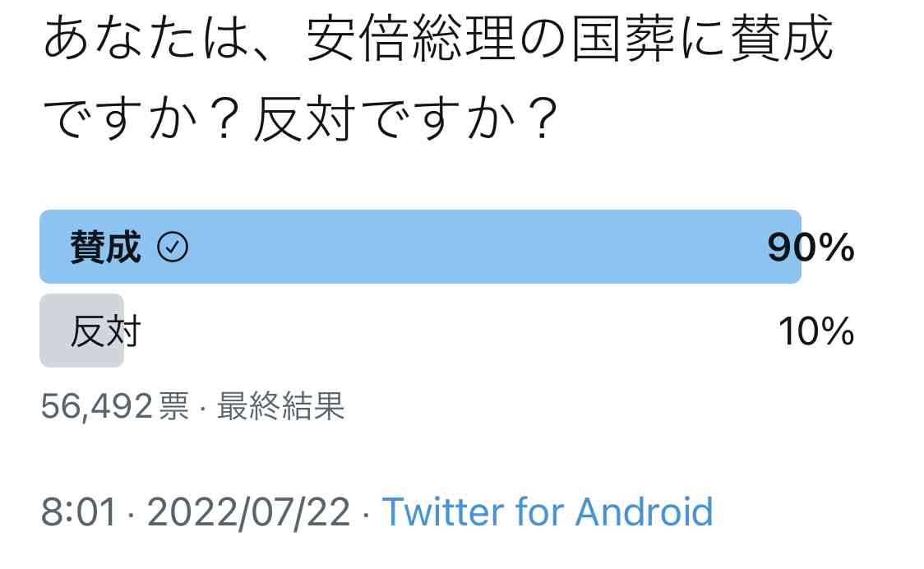Click the word 国葬 in the tweet
924x569 pixels.
[x=624, y=38]
